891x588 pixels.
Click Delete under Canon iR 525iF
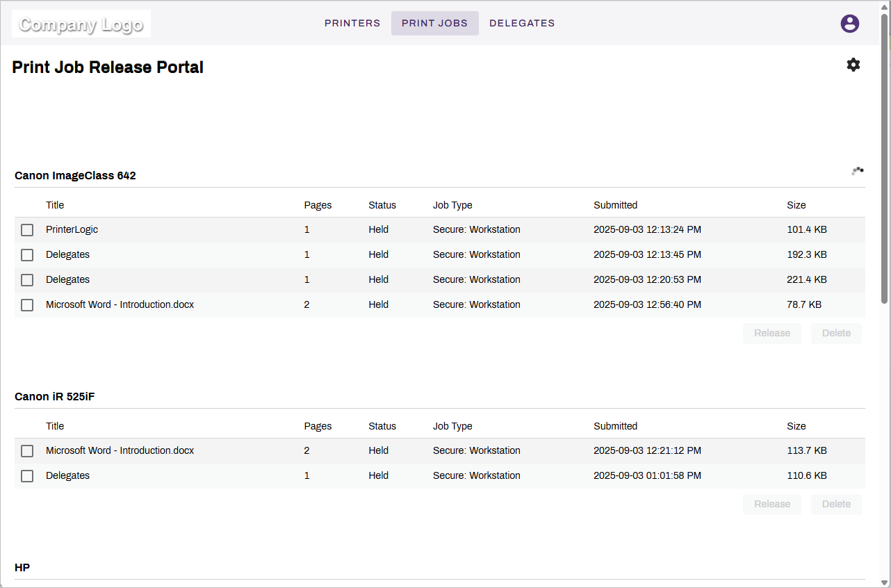(836, 504)
